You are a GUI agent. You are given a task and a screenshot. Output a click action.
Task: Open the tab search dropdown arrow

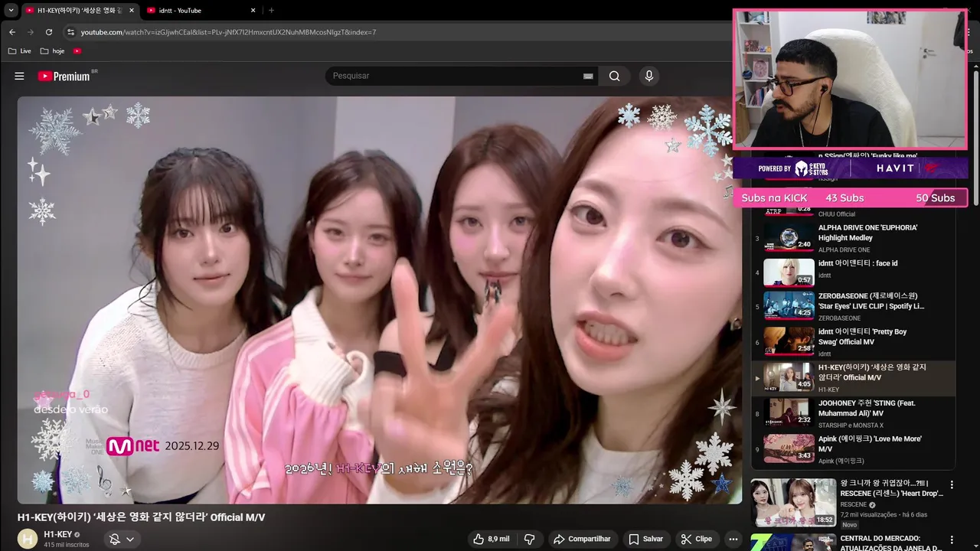(x=11, y=10)
